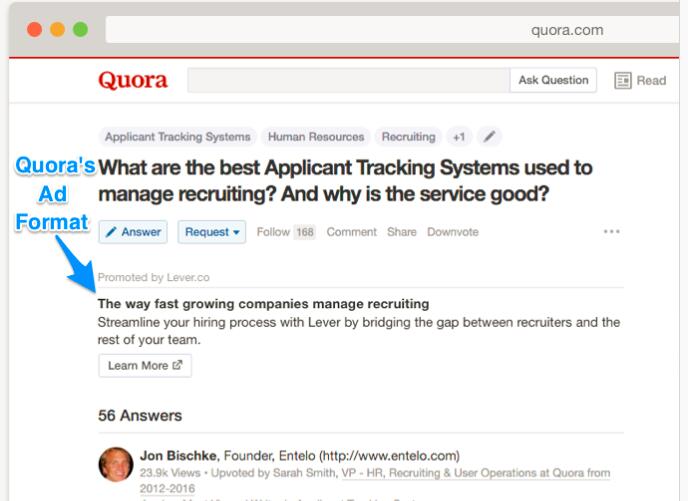
Task: Open the Request dropdown
Action: coord(211,232)
